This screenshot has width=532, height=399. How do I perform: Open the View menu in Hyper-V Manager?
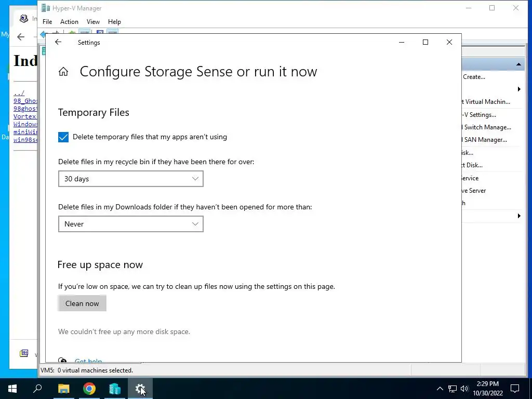pos(93,22)
